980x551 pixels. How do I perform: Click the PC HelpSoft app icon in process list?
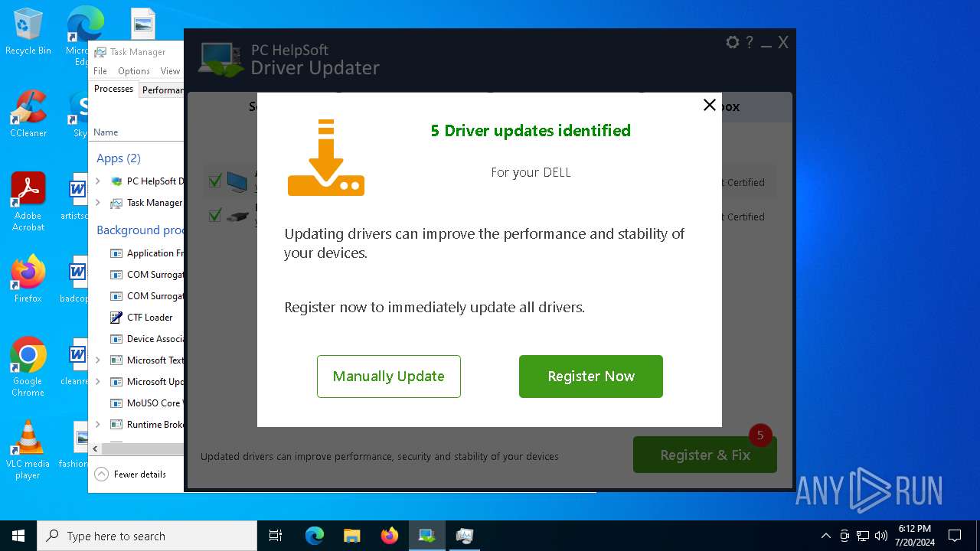(116, 181)
